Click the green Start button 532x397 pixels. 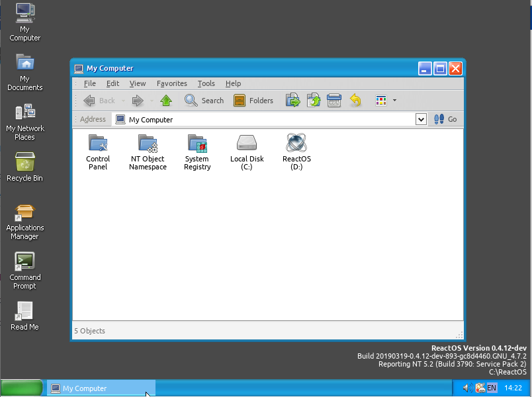(x=22, y=388)
